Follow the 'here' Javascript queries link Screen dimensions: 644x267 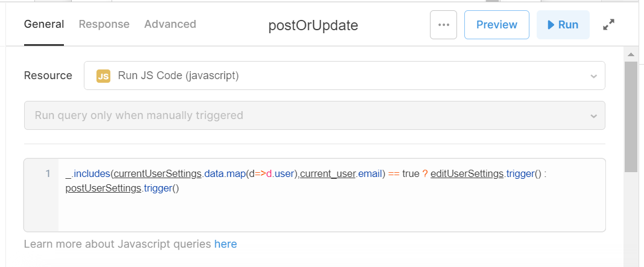226,244
